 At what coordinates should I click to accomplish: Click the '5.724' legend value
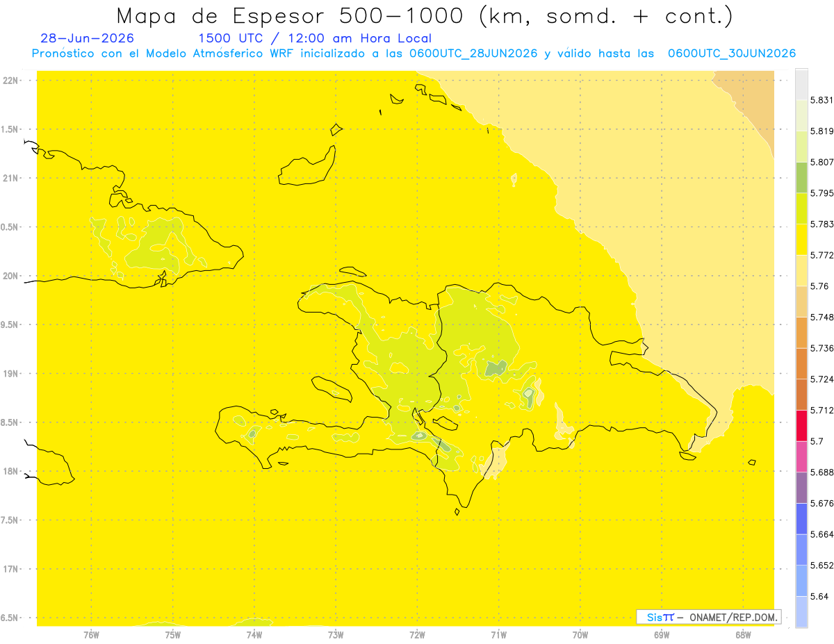(x=821, y=379)
